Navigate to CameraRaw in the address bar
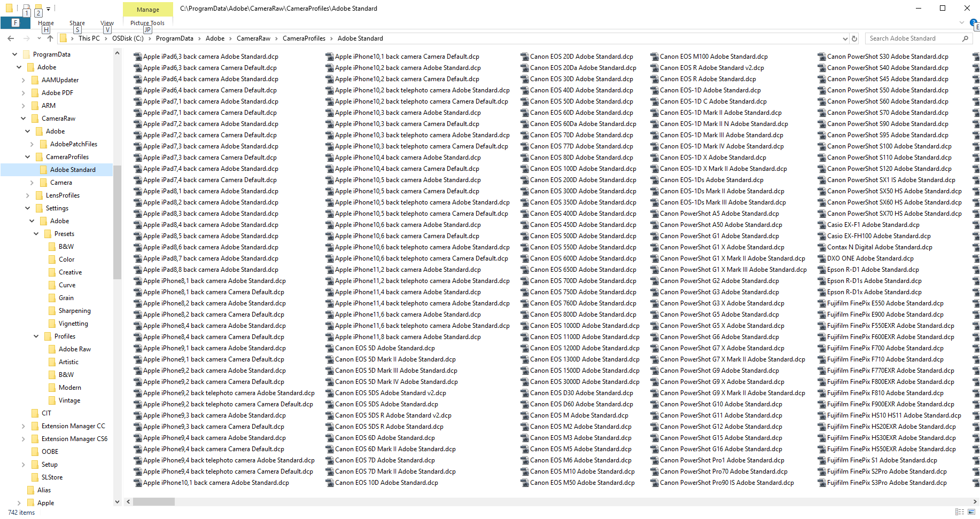The image size is (980, 519). pos(253,38)
